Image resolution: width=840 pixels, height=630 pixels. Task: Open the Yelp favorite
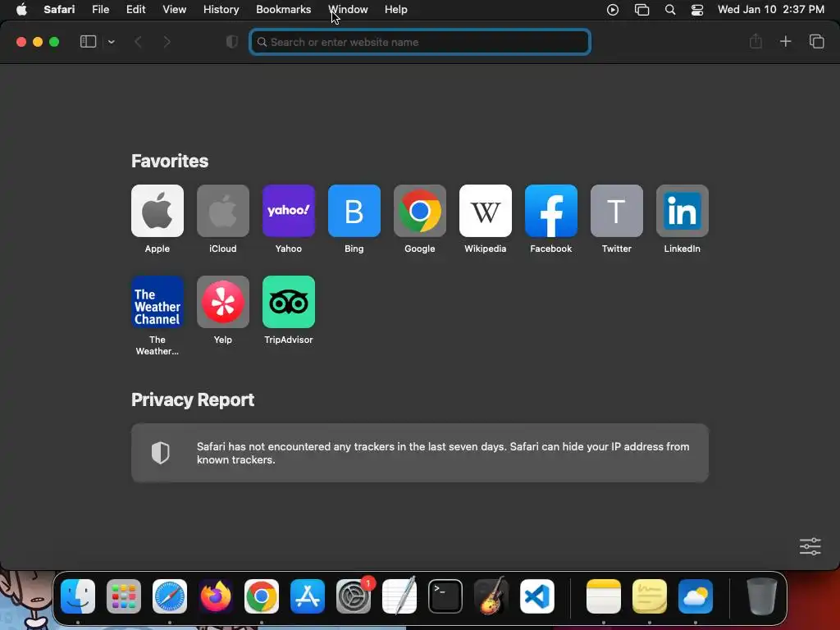point(223,302)
